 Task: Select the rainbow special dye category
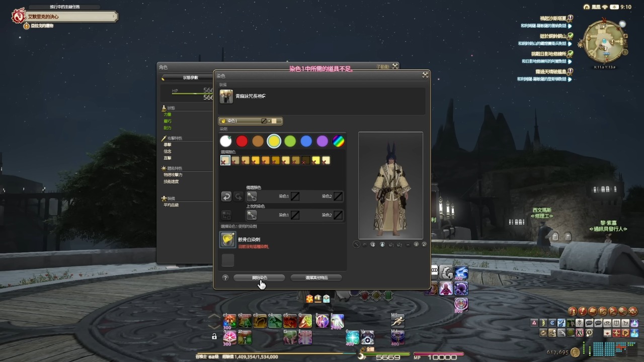click(339, 141)
